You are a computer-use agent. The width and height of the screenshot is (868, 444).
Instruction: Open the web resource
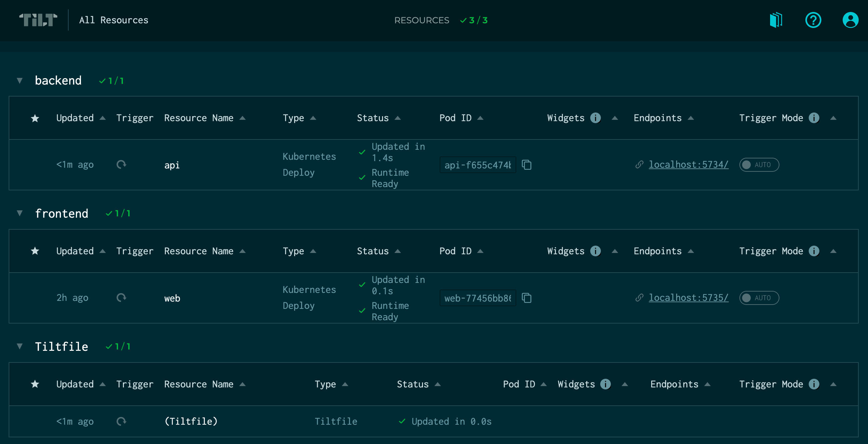(x=172, y=298)
